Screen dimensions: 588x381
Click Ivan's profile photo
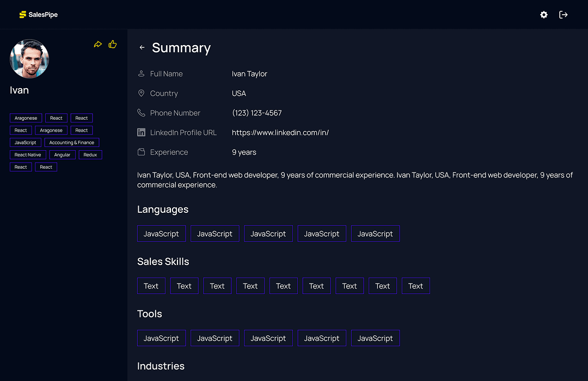[29, 59]
